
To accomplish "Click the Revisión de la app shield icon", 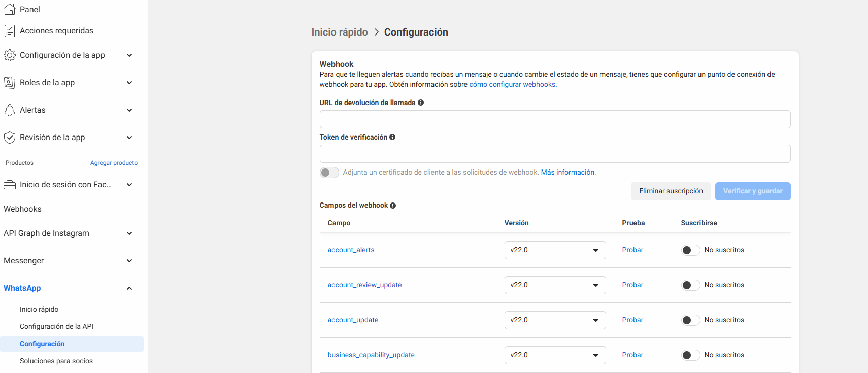I will 10,138.
